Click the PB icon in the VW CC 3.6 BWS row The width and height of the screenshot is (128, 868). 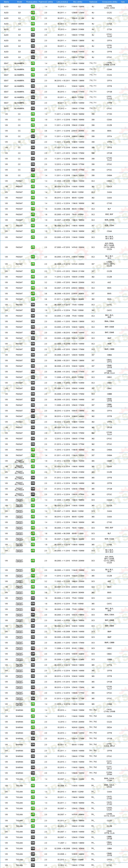[x=33, y=131]
